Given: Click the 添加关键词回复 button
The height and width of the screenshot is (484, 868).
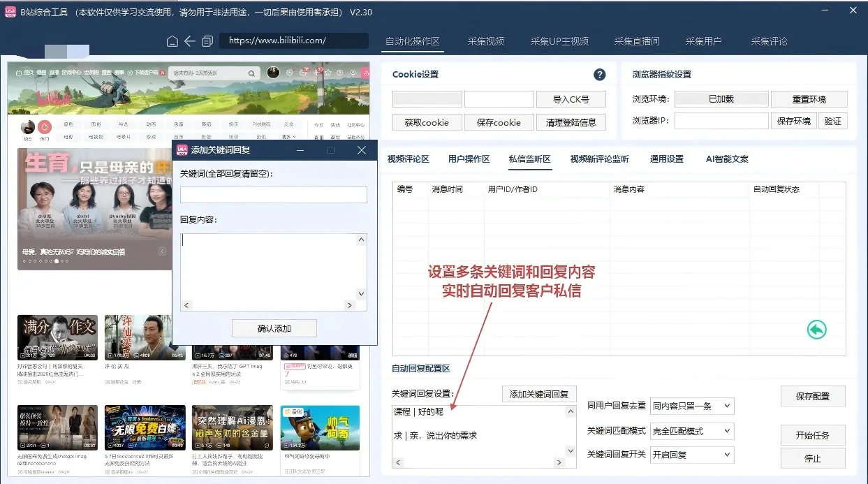Looking at the screenshot, I should point(539,394).
